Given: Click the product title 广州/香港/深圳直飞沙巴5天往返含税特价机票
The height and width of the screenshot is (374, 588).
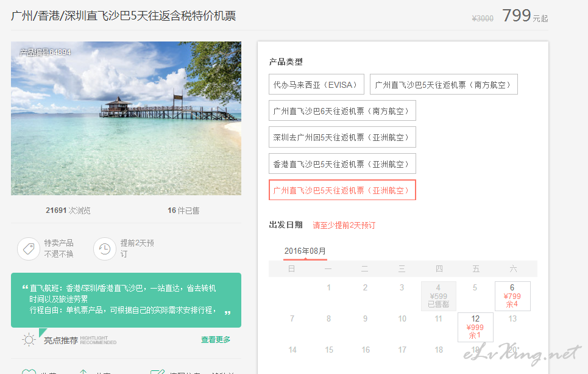Looking at the screenshot, I should (123, 16).
